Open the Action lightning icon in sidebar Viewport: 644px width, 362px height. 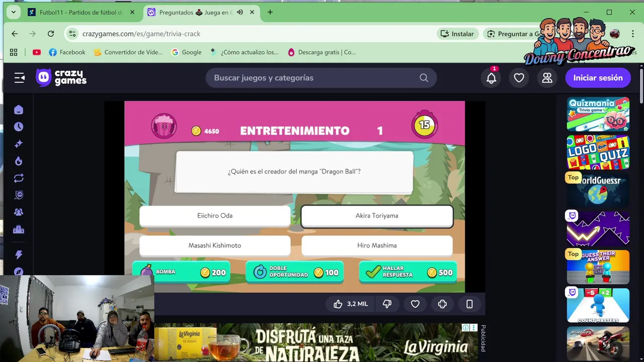pos(19,255)
